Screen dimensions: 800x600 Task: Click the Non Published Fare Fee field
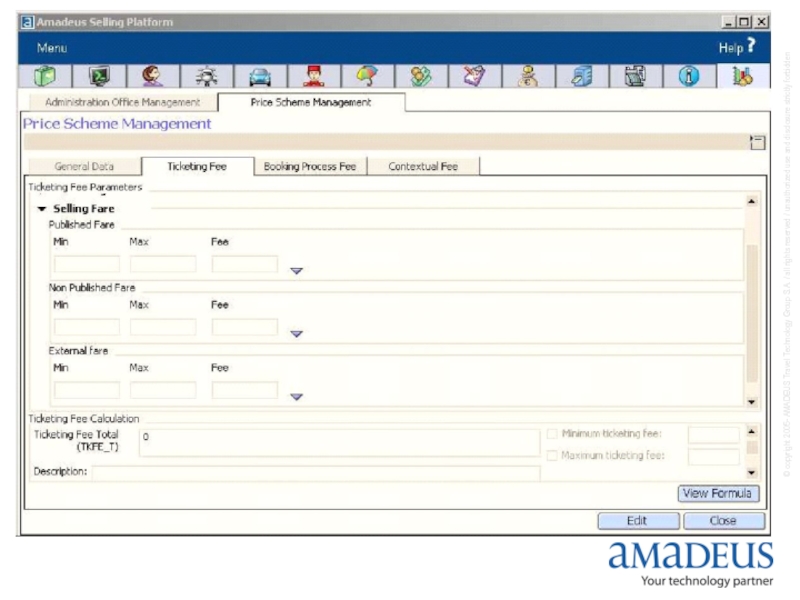coord(244,327)
